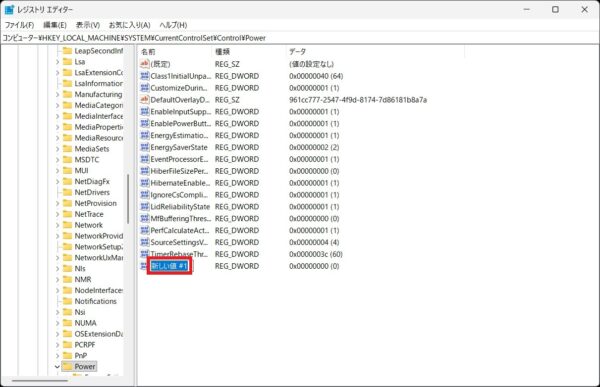Open the 編集(E) menu
This screenshot has height=387, width=600.
tap(55, 25)
